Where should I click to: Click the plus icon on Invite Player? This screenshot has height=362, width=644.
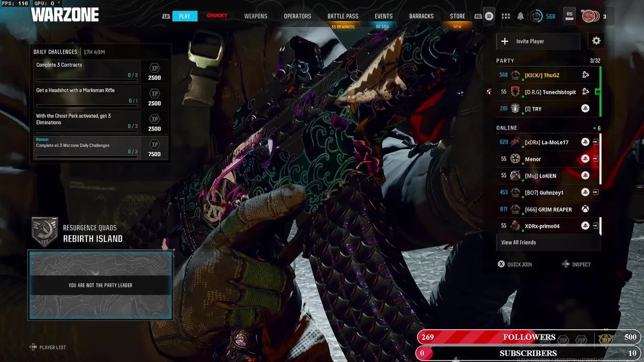click(x=505, y=41)
